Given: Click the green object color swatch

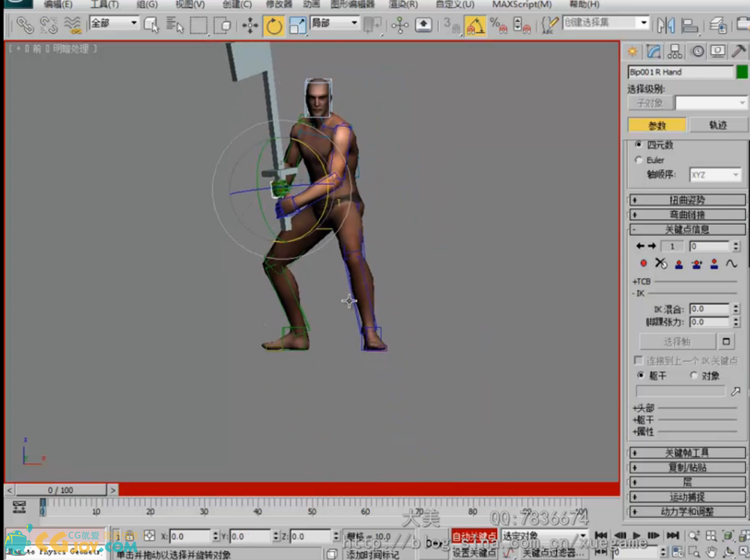Looking at the screenshot, I should (742, 72).
